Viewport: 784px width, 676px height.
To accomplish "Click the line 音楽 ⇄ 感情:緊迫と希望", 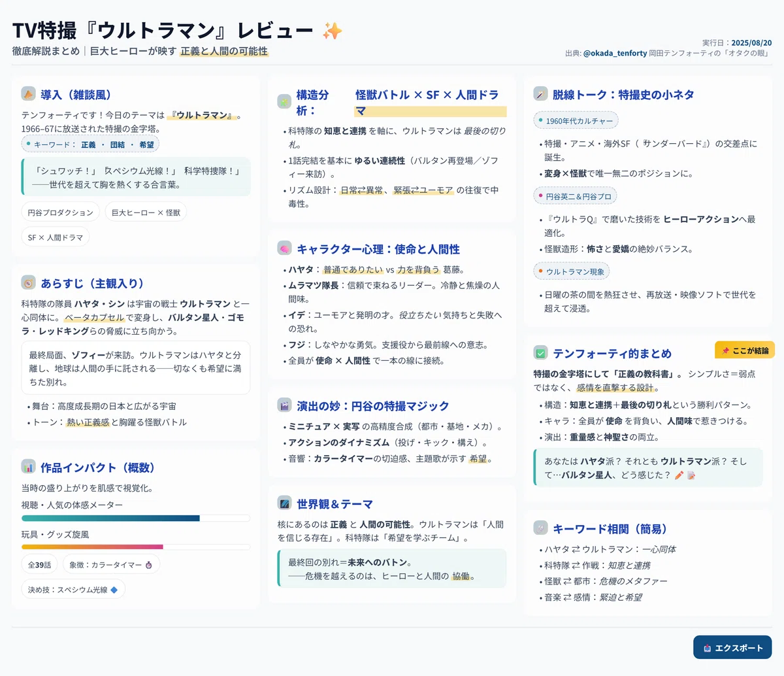I will pyautogui.click(x=593, y=598).
